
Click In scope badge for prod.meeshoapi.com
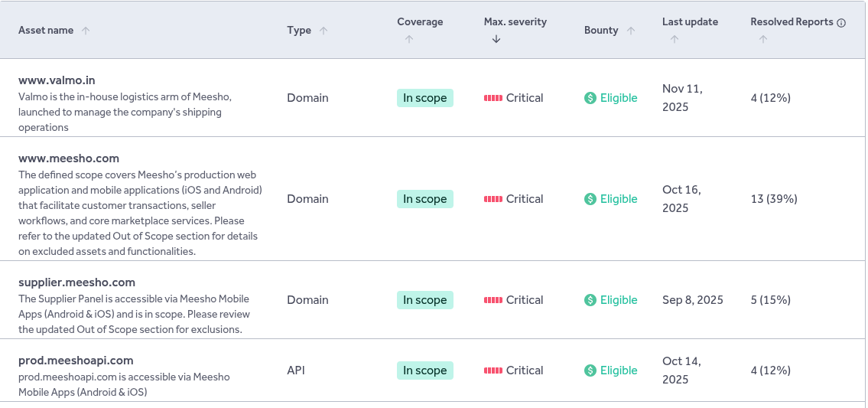click(425, 370)
